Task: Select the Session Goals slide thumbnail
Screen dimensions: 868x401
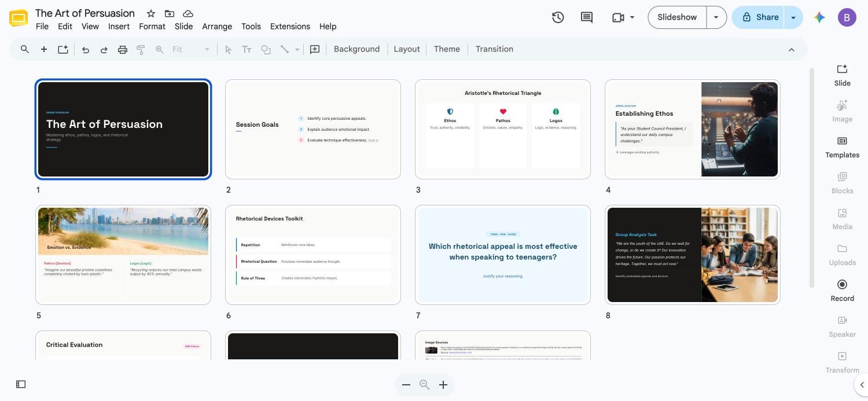Action: [x=313, y=130]
